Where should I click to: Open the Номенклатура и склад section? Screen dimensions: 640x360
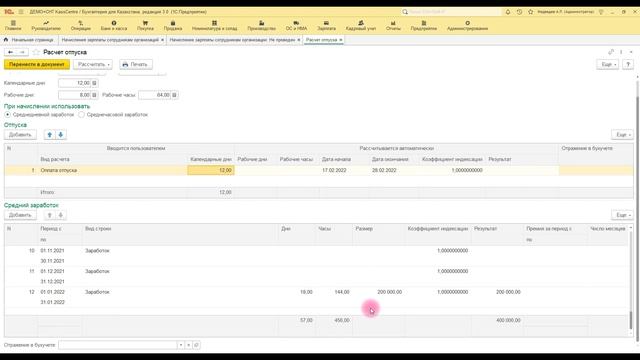214,26
